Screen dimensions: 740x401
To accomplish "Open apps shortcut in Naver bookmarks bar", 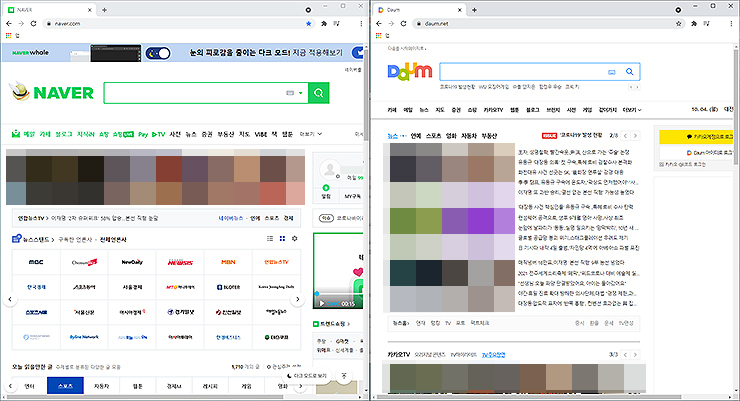I will (8, 35).
